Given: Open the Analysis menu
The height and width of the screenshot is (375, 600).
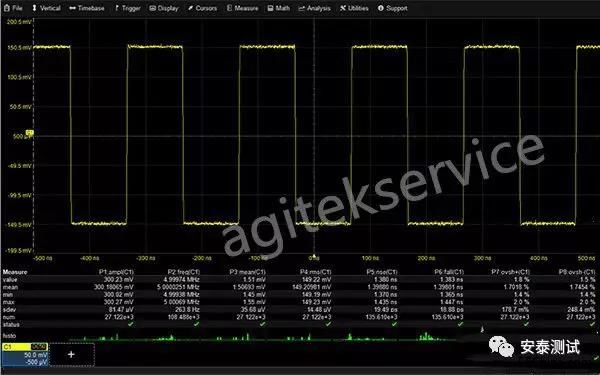Looking at the screenshot, I should point(314,8).
